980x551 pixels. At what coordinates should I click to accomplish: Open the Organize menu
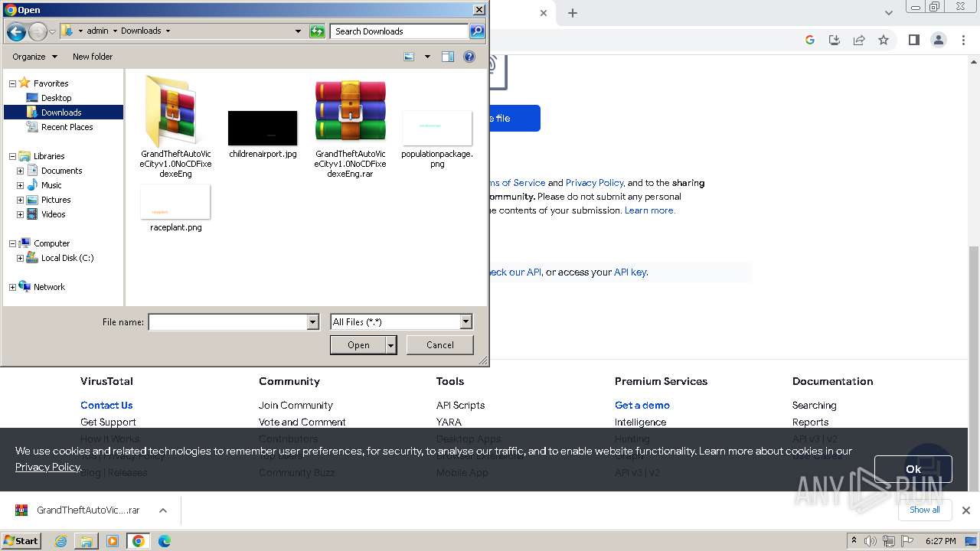[x=34, y=57]
